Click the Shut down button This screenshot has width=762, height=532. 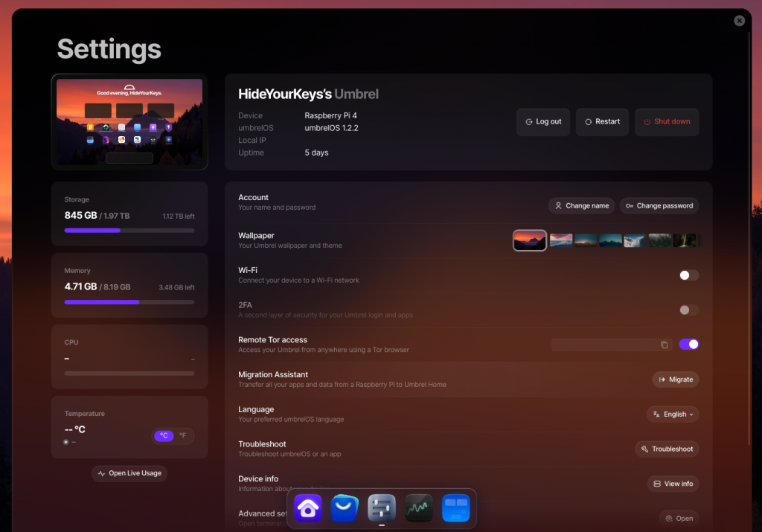667,122
